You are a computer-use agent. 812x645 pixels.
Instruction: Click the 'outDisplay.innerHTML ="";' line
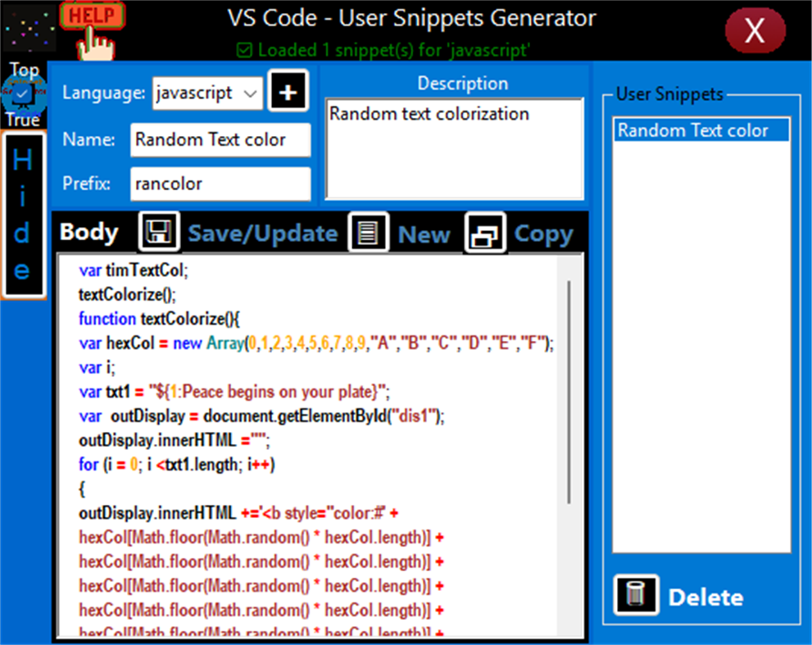tap(174, 440)
